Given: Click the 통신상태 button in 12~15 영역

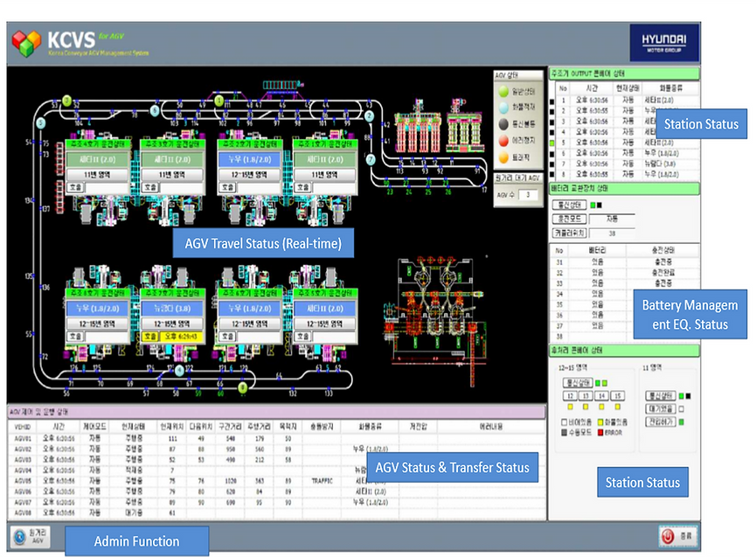Looking at the screenshot, I should (578, 383).
